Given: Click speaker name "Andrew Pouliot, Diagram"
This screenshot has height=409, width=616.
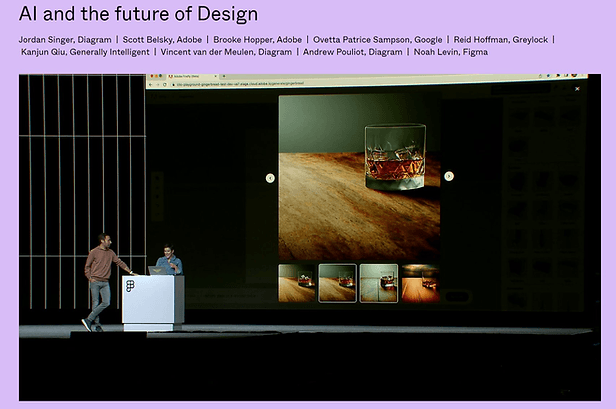Looking at the screenshot, I should coord(353,52).
